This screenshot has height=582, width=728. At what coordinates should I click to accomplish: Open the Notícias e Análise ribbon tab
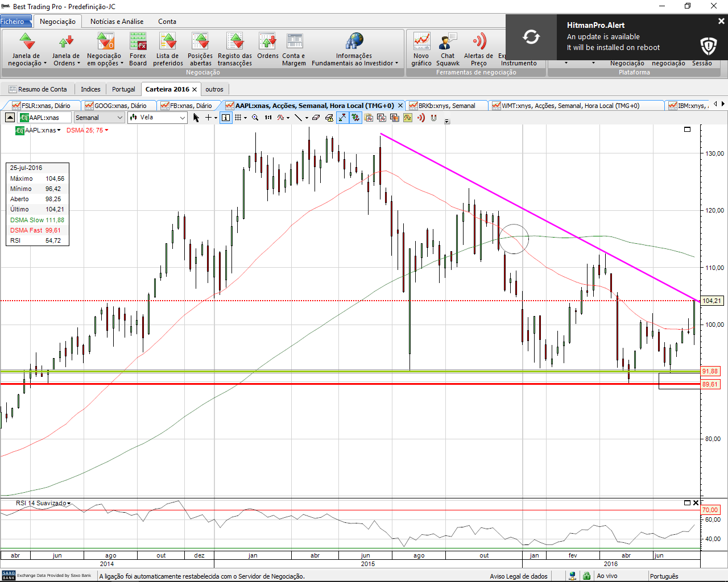tap(117, 22)
